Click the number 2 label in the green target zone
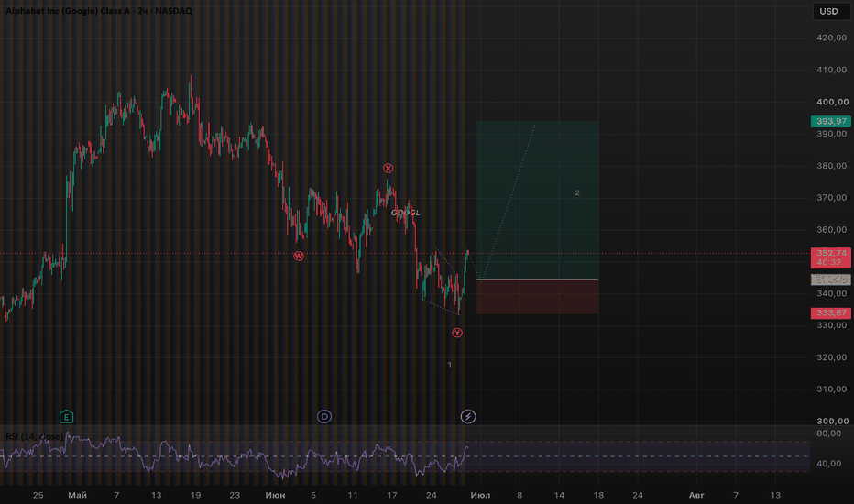Screen dimensions: 854x504 coord(577,192)
